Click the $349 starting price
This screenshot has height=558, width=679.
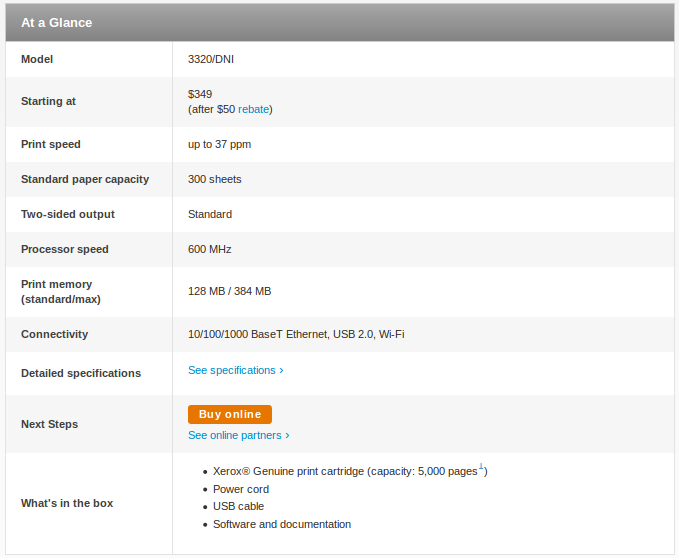(x=200, y=94)
